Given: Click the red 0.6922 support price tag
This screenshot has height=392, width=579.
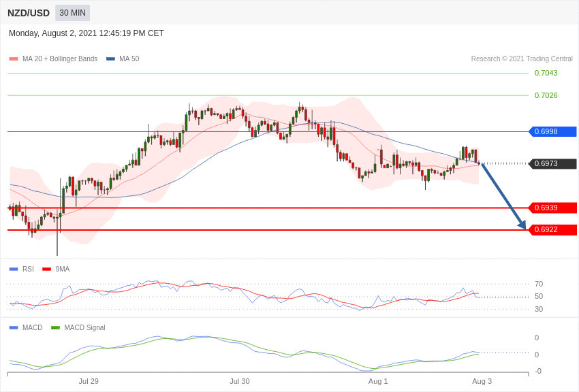Looking at the screenshot, I should (553, 230).
